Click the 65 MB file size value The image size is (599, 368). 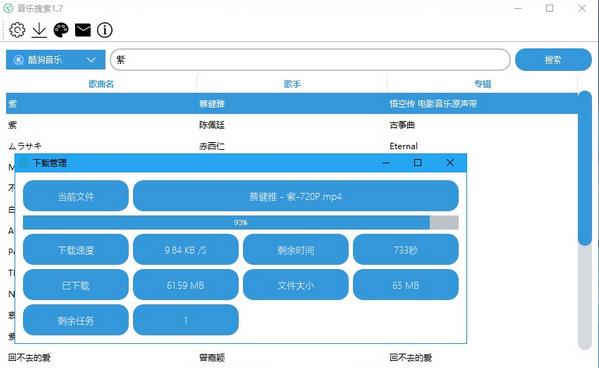pos(406,285)
